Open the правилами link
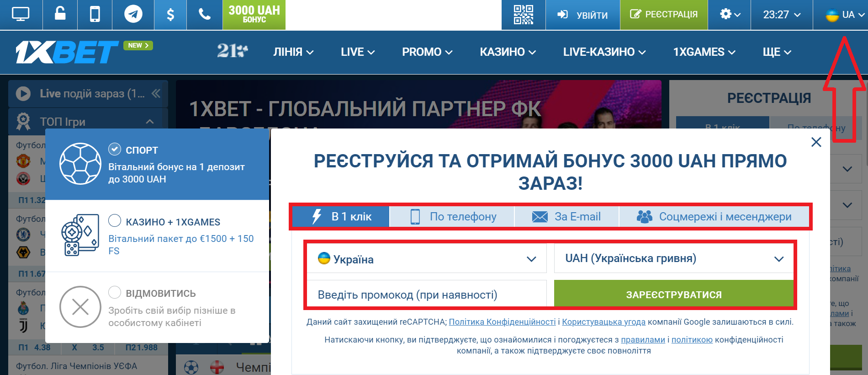This screenshot has height=375, width=868. [x=643, y=339]
